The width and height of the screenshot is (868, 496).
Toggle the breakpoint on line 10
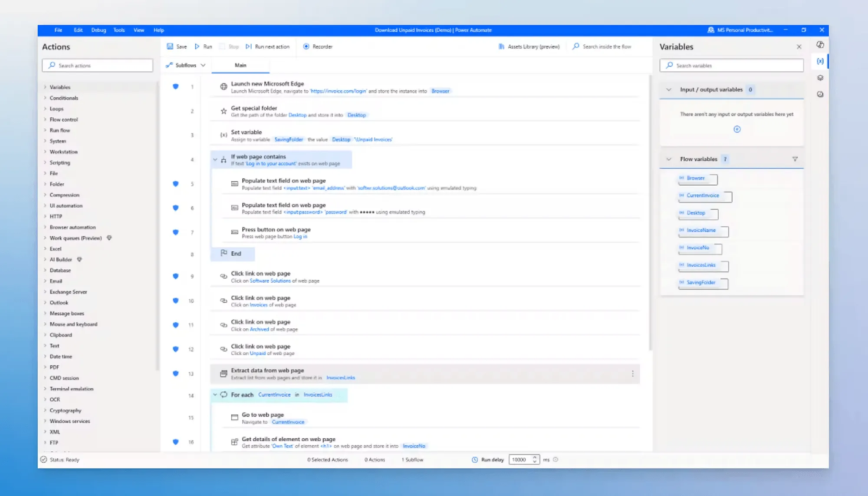coord(176,301)
